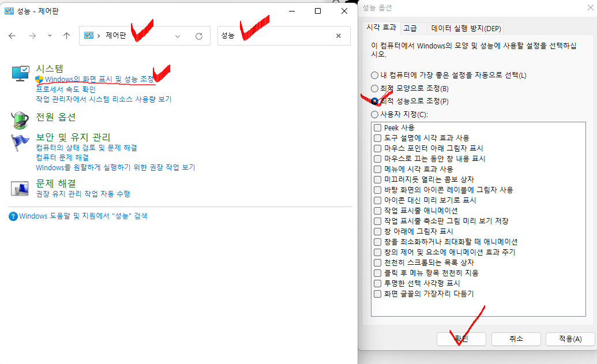Minimize the Control Panel window
Image resolution: width=597 pixels, height=364 pixels.
[292, 11]
